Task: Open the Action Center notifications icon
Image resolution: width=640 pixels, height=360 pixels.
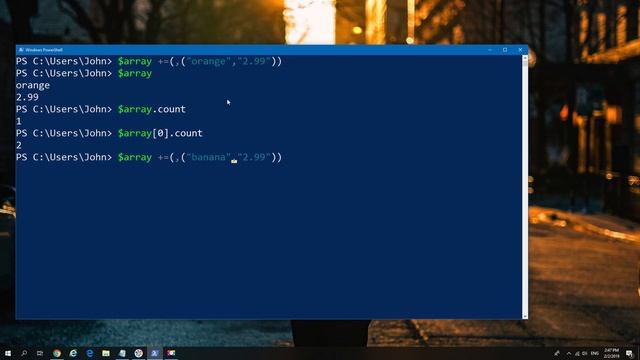Action: (629, 353)
